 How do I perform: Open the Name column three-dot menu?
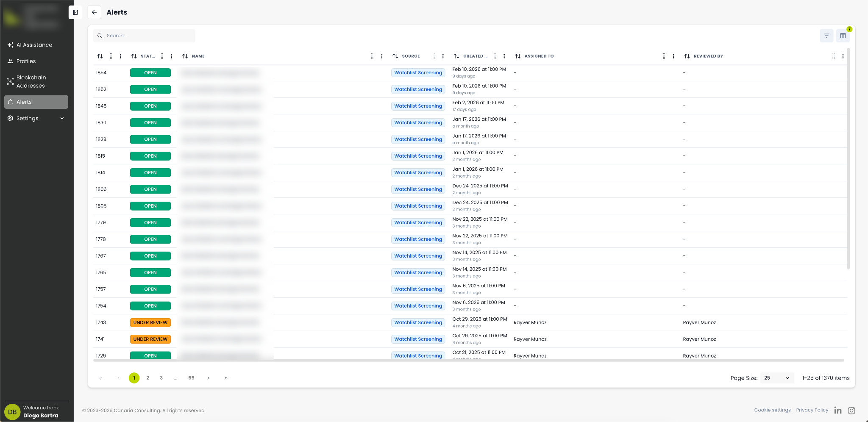point(382,56)
